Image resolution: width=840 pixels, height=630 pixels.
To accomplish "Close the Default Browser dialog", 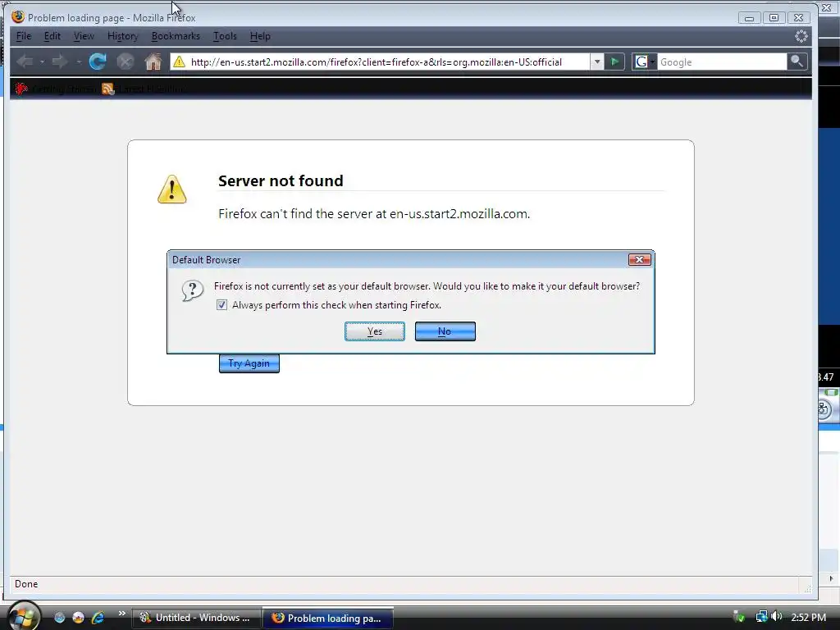I will 639,260.
